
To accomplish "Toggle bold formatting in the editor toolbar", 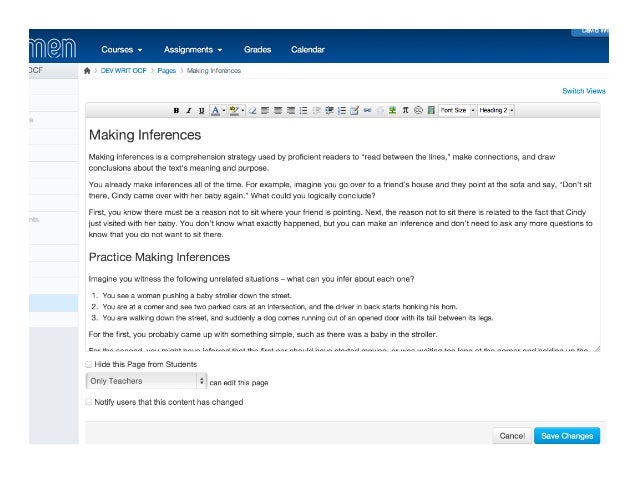I will [x=176, y=110].
